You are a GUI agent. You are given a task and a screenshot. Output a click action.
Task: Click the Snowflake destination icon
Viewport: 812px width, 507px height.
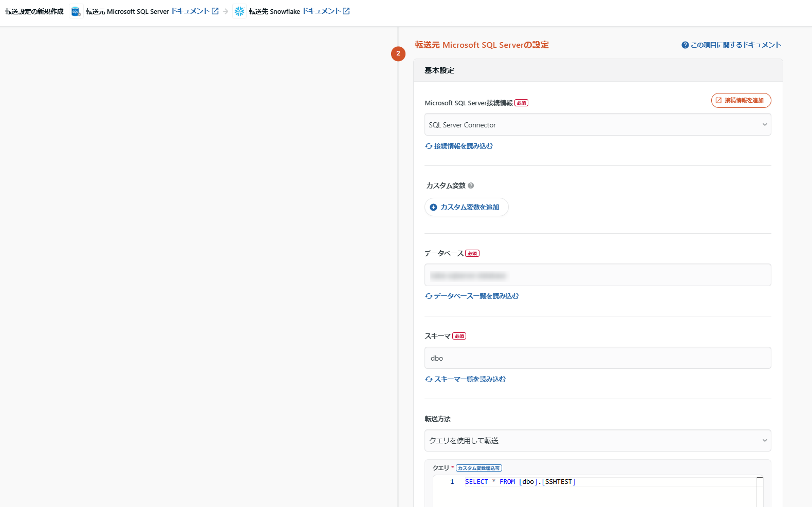tap(239, 11)
